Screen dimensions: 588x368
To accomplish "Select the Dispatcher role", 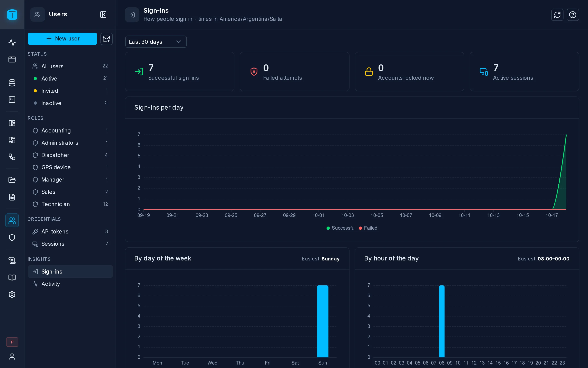I will pos(70,155).
